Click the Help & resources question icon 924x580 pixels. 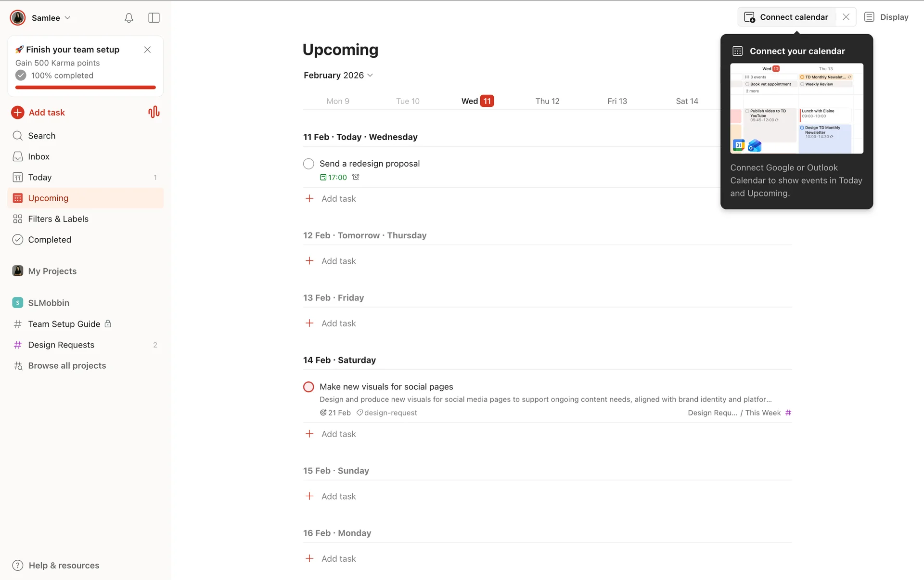click(18, 565)
